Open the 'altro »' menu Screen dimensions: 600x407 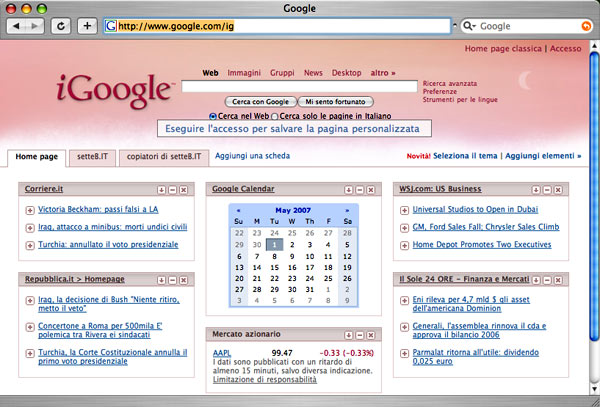click(x=383, y=73)
